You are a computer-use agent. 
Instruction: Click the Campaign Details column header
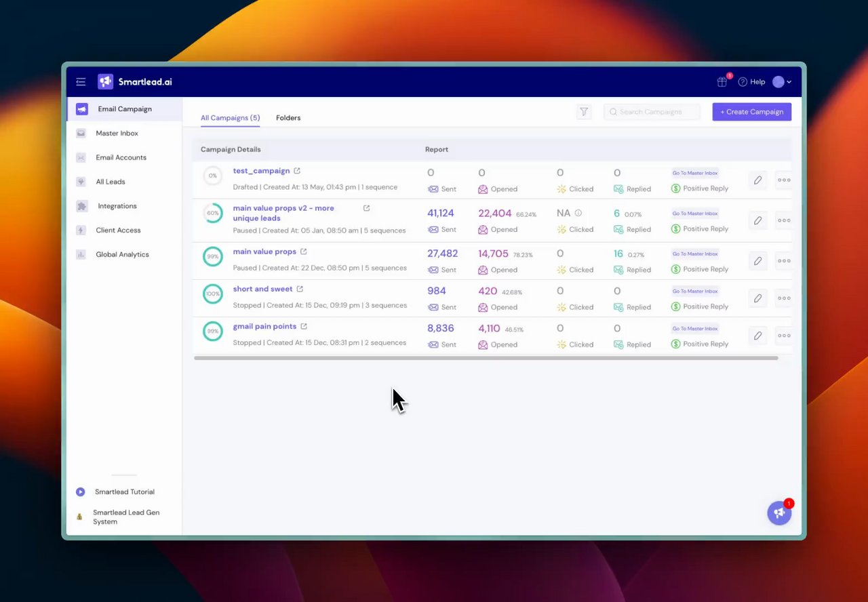[231, 149]
